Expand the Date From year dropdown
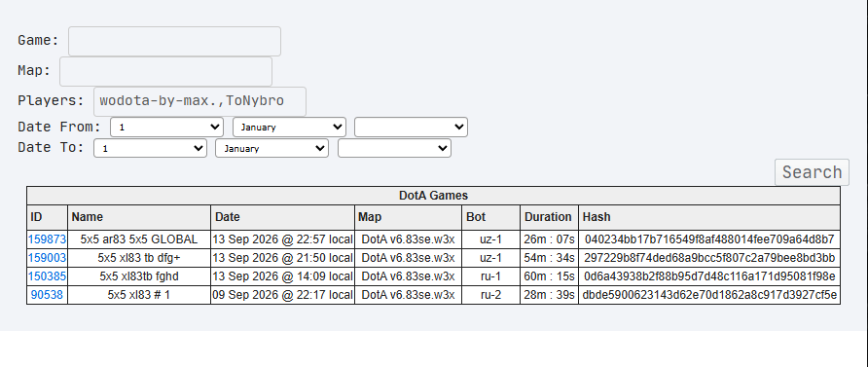The width and height of the screenshot is (868, 367). 412,127
